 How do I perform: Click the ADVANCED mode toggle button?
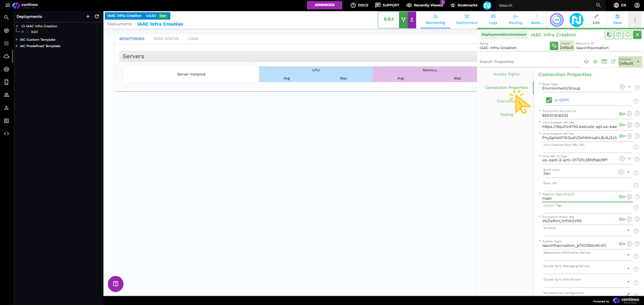click(x=324, y=5)
